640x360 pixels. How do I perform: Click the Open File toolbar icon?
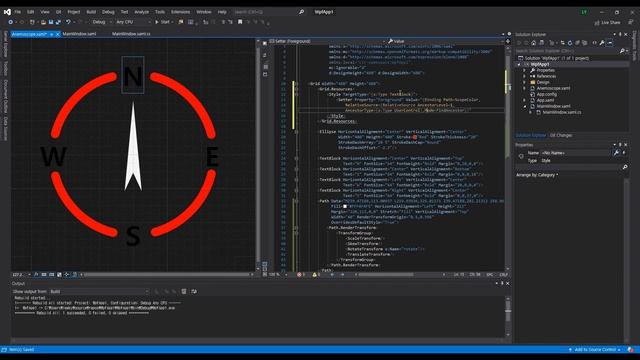point(43,22)
